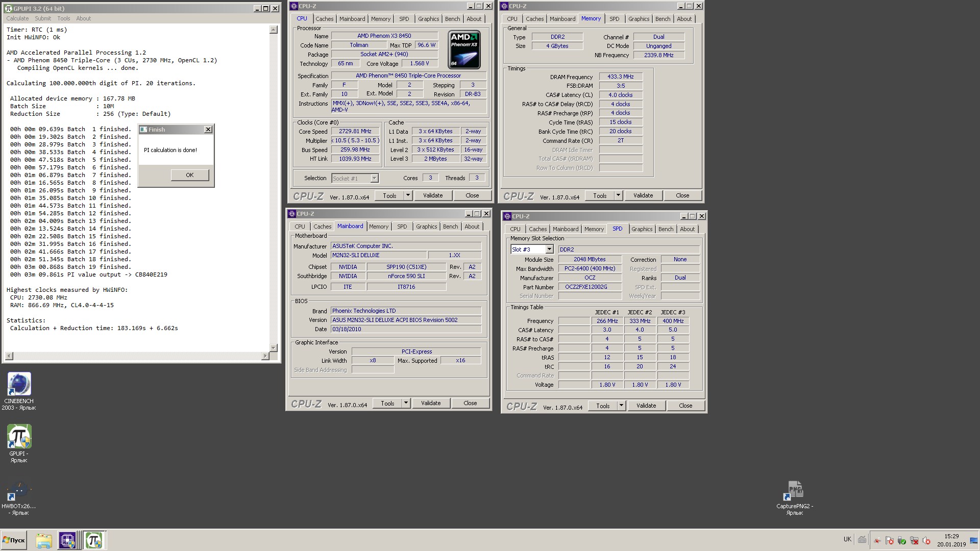Select the Core Speed value 2729.81 MHz
The width and height of the screenshot is (980, 551).
click(355, 131)
